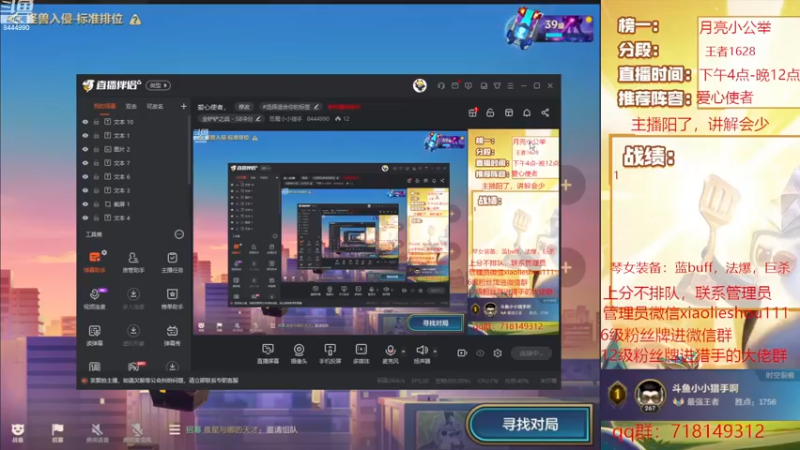This screenshot has width=800, height=450.
Task: Open 弹幕秀 tool in the outer toolbox
Action: coord(172,335)
